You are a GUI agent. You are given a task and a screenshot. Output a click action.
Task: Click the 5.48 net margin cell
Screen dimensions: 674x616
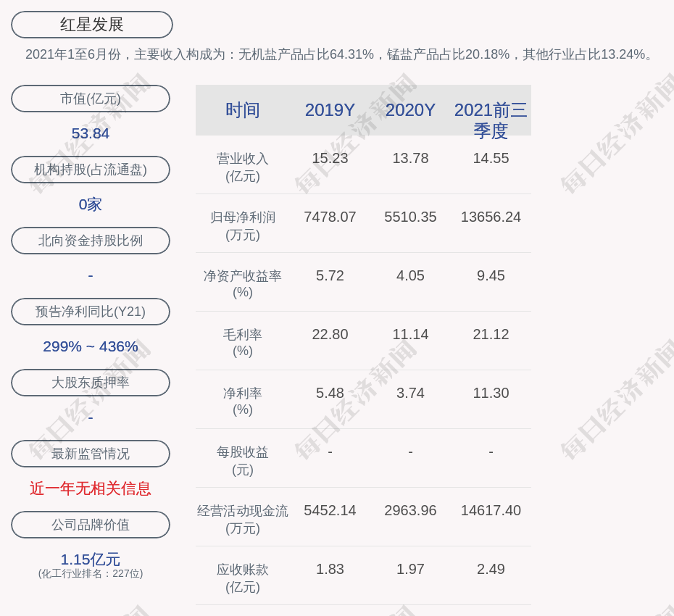pos(330,393)
